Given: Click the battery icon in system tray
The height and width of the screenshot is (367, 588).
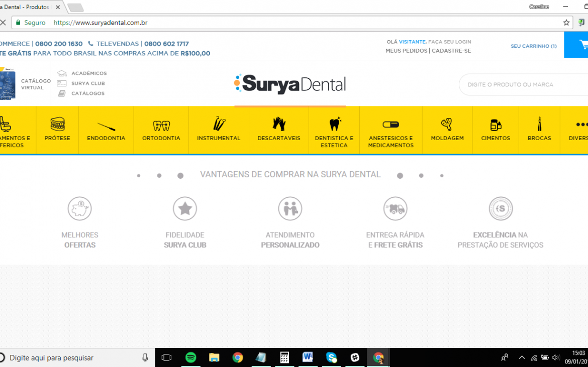Looking at the screenshot, I should 545,357.
